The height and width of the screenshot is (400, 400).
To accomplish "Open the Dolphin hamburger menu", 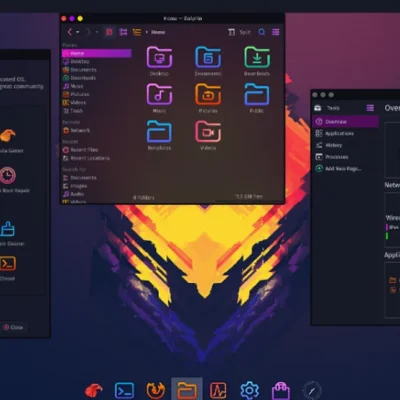I will (x=276, y=32).
